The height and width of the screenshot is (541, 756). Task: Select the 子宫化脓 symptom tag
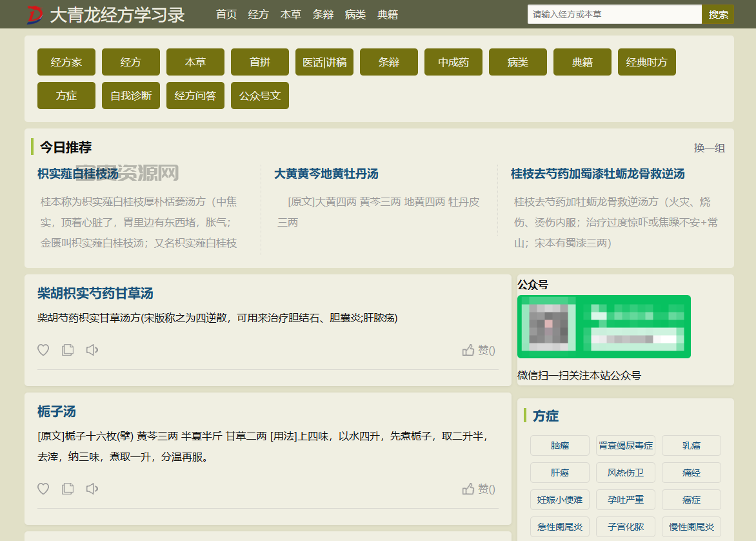tap(625, 527)
